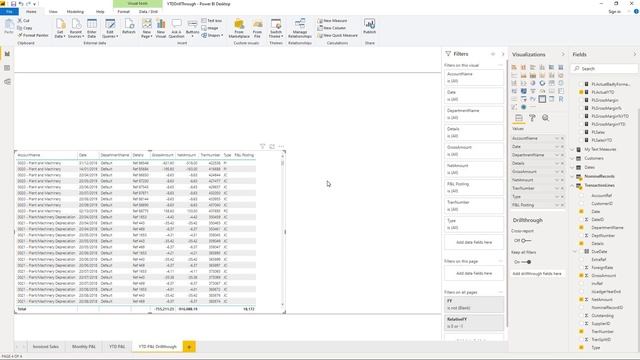Click New Measure button
The height and width of the screenshot is (360, 640).
coord(332,20)
